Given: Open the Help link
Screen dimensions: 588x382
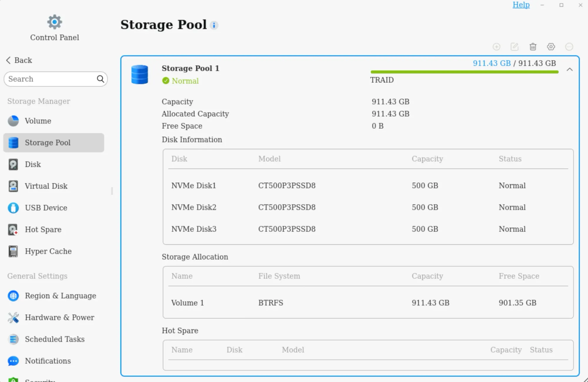Looking at the screenshot, I should (521, 5).
